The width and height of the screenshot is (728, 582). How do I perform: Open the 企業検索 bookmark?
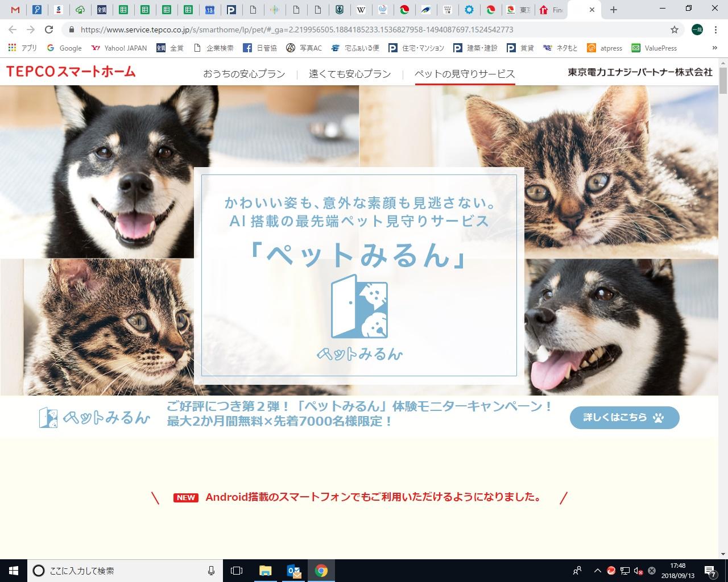[213, 48]
